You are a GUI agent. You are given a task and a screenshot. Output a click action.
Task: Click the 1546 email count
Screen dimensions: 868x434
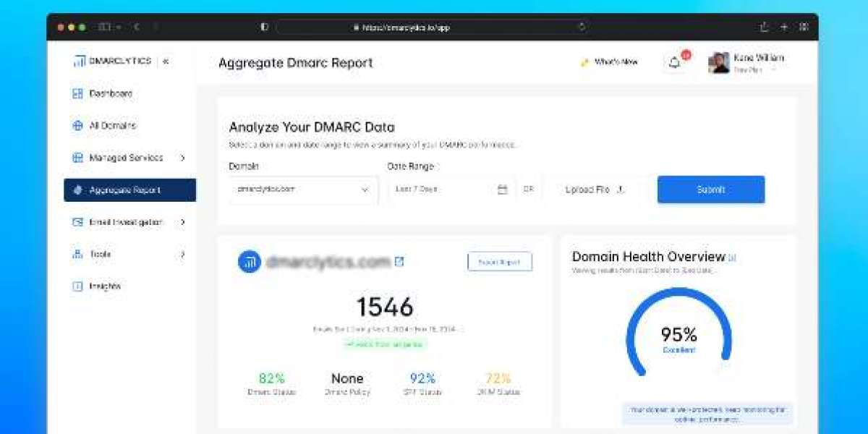tap(385, 307)
